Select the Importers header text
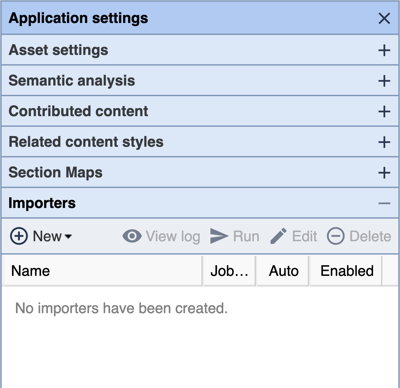Screen dimensions: 400x388 pos(42,203)
